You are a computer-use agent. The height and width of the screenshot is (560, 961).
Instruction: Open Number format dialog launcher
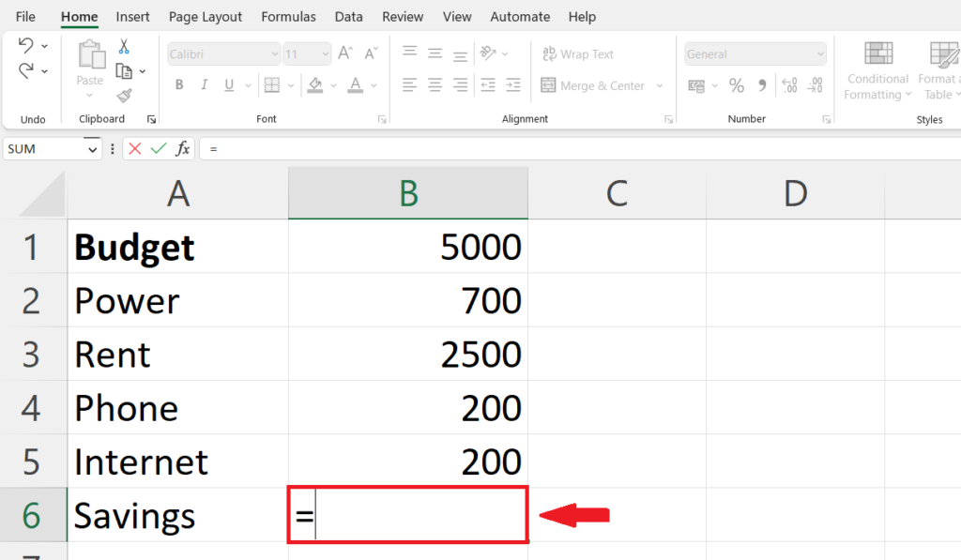[826, 119]
